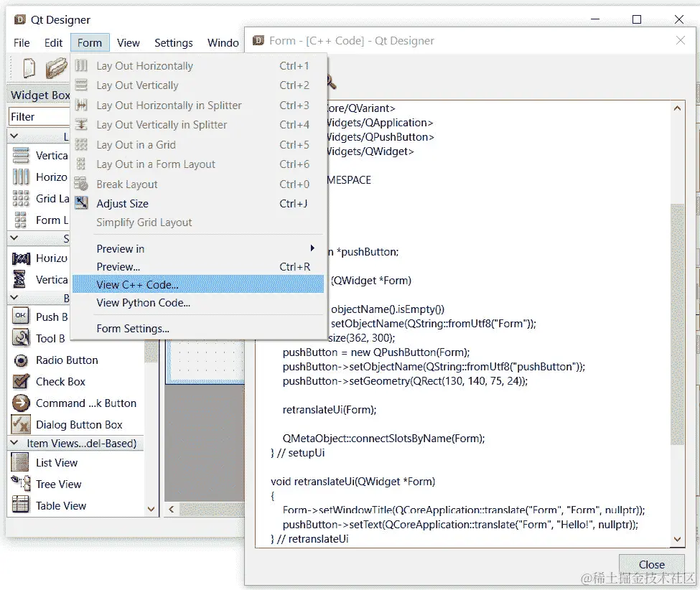
Task: Click code view scroll up arrow
Action: tap(677, 108)
